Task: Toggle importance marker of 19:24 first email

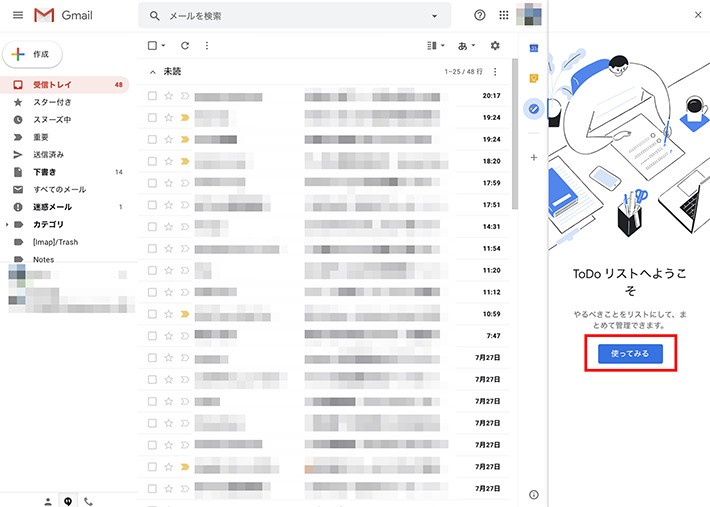Action: pyautogui.click(x=185, y=118)
